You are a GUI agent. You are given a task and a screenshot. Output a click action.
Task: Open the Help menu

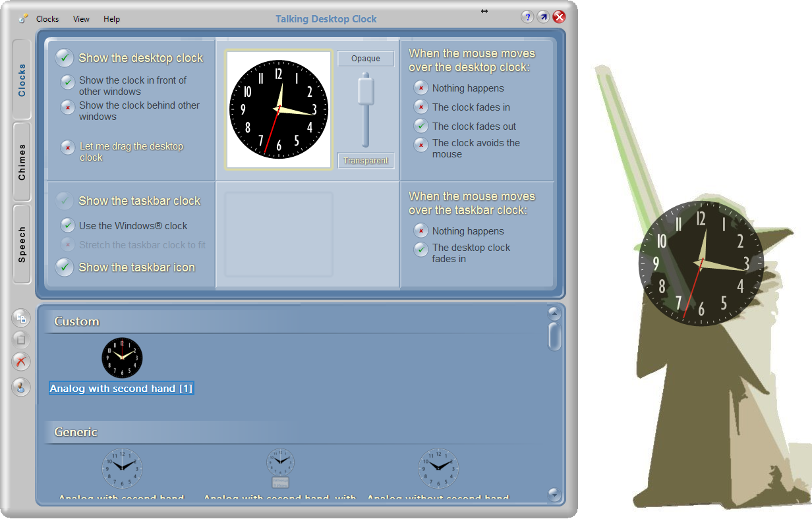pyautogui.click(x=112, y=19)
